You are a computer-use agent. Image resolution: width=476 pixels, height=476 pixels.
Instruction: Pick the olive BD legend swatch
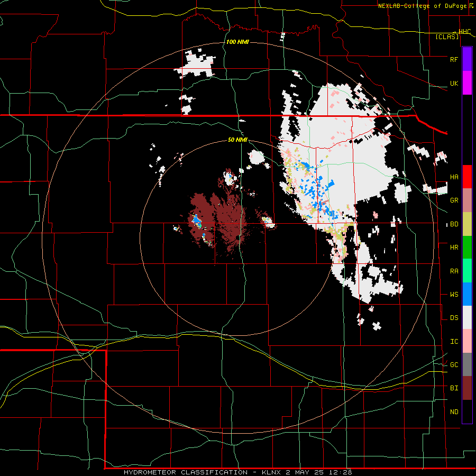467,224
